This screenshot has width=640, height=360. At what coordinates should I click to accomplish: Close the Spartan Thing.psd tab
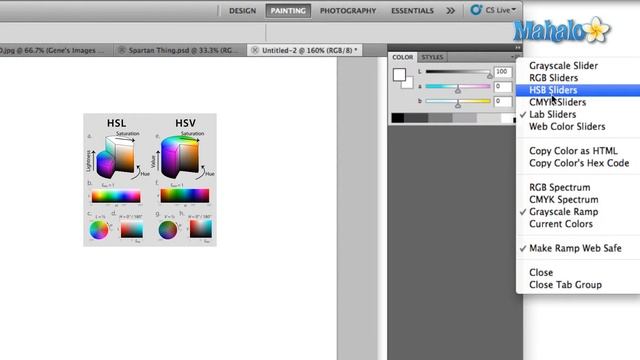tap(121, 50)
